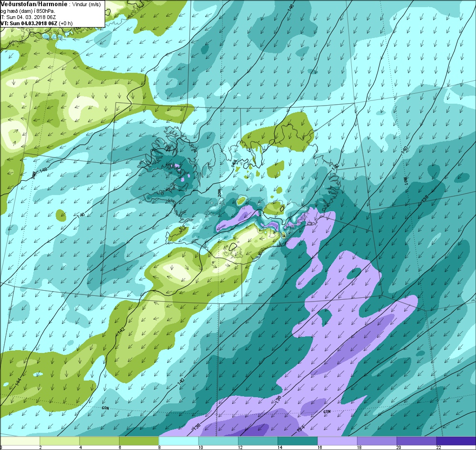Click the 12–14 m/s teal legend swatch
Image resolution: width=476 pixels, height=450 pixels.
(x=258, y=440)
